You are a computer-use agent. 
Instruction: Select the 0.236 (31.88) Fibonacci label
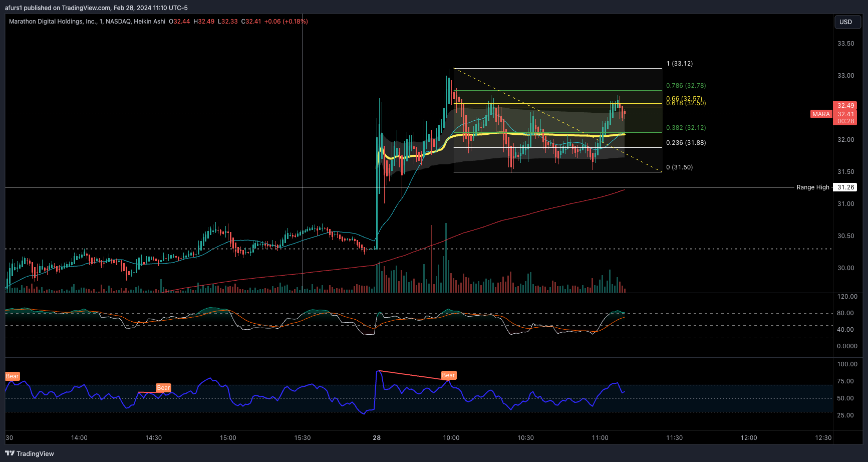(686, 143)
